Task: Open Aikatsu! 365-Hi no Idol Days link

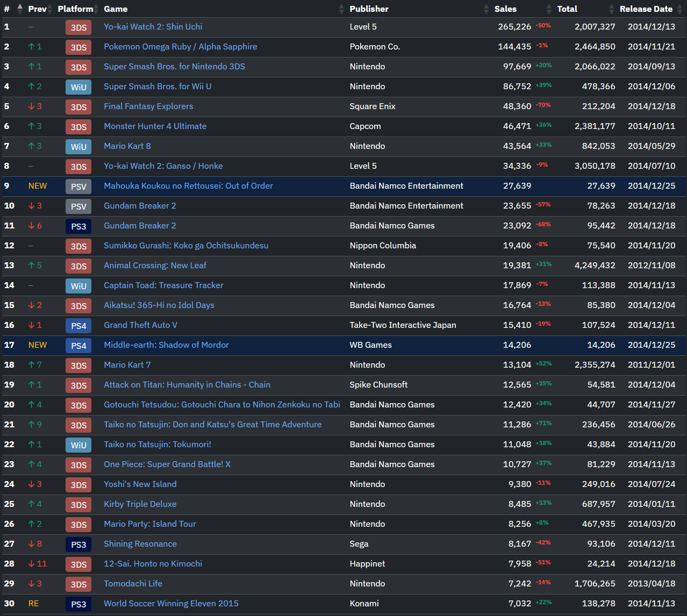Action: [159, 305]
